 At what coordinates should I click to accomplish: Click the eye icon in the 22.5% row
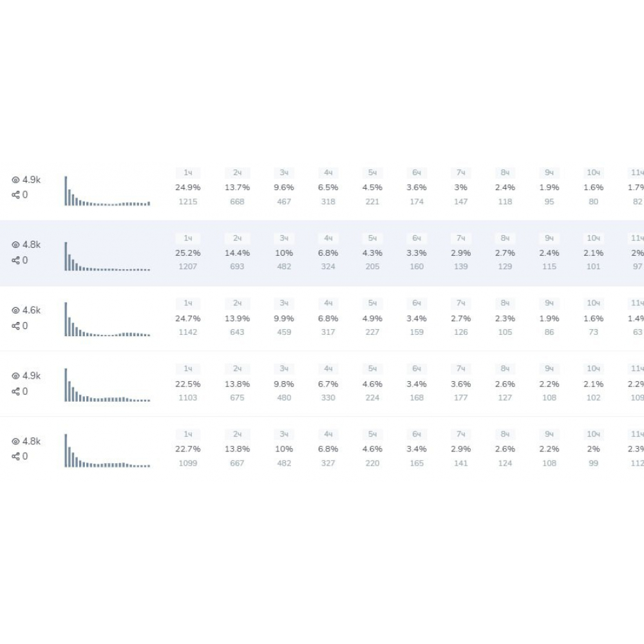(15, 376)
